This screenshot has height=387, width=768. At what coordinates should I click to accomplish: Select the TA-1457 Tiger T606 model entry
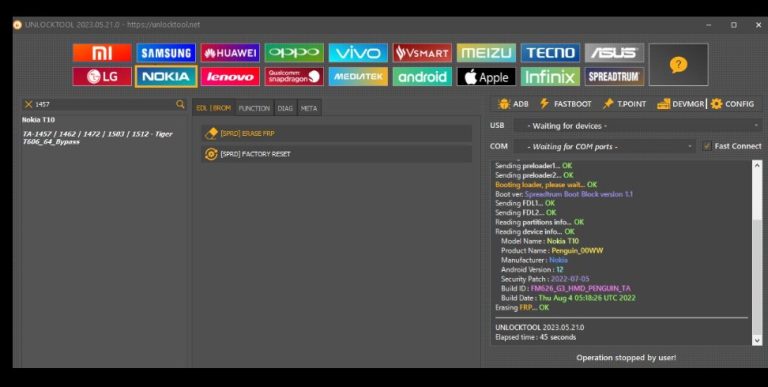coord(97,138)
